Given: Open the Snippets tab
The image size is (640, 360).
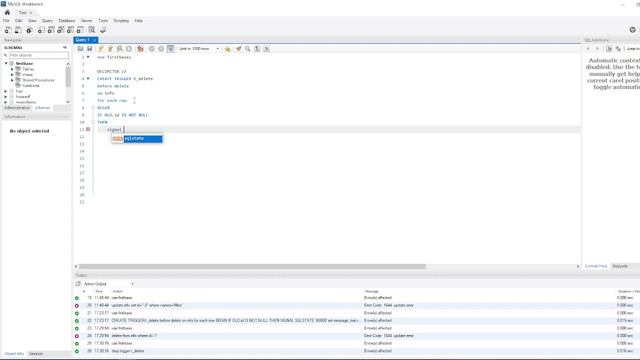Looking at the screenshot, I should pos(620,266).
